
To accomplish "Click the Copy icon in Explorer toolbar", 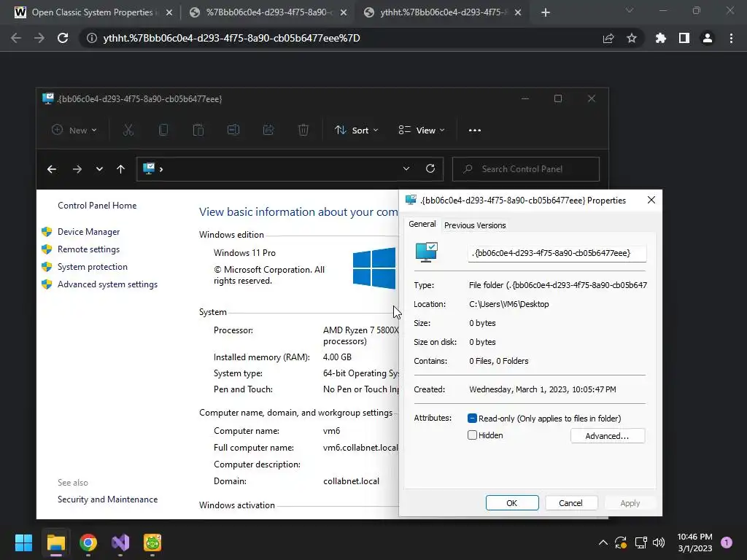I will pyautogui.click(x=163, y=130).
